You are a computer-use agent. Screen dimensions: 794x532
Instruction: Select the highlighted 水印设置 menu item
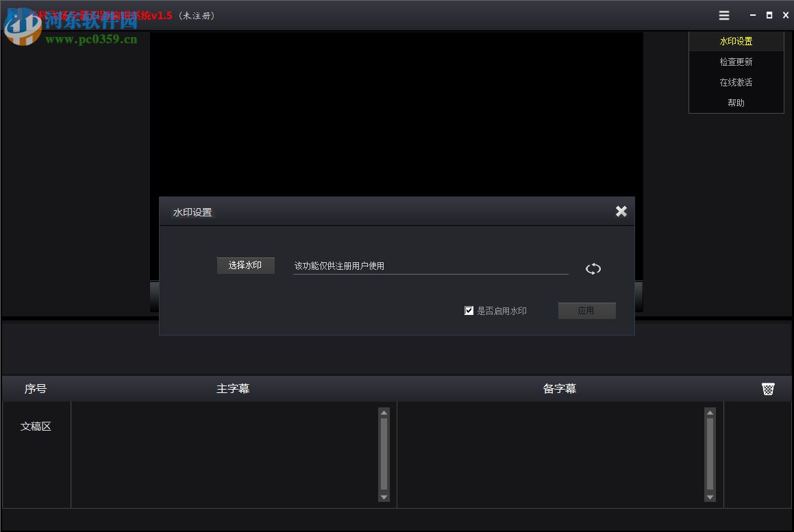click(736, 40)
